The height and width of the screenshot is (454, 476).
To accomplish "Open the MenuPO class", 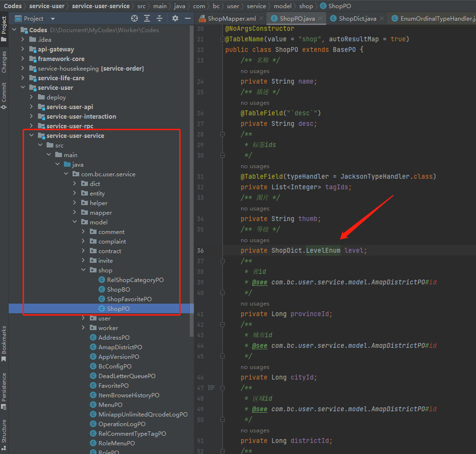I will click(x=110, y=405).
